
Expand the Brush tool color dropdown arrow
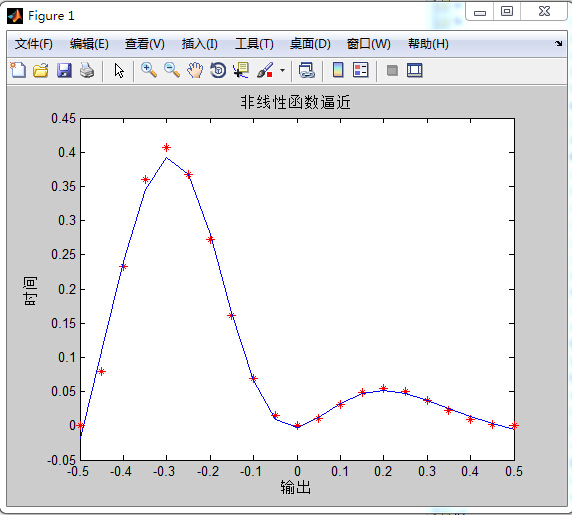tap(282, 70)
